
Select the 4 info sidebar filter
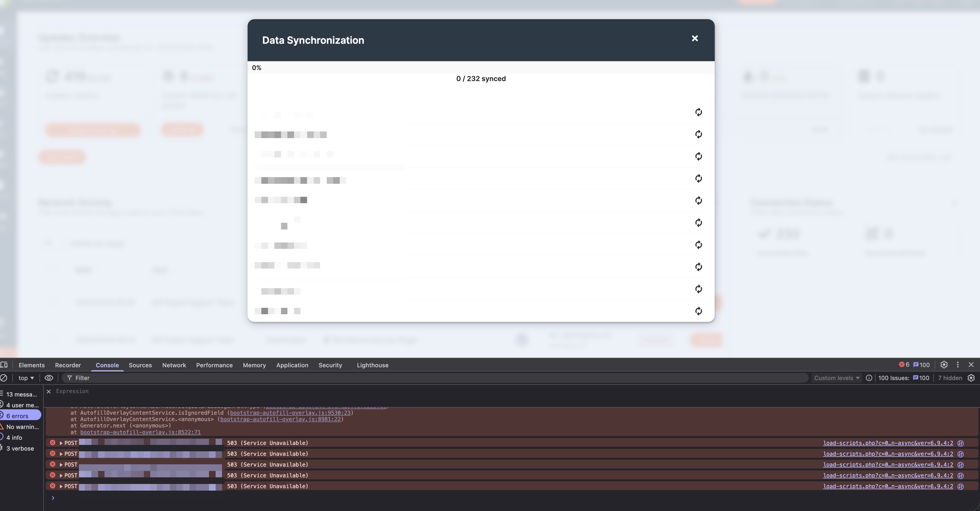pyautogui.click(x=15, y=438)
